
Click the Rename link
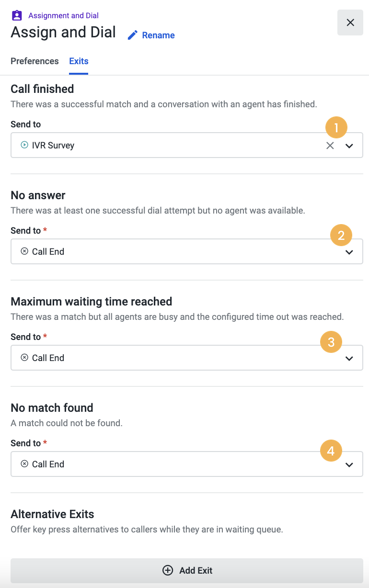coord(158,35)
